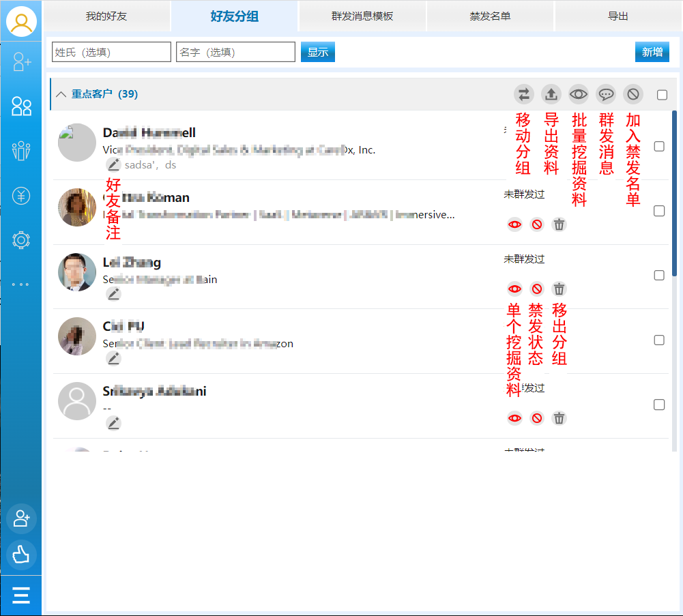Click the 姓氏 (选填) input field

(x=111, y=52)
